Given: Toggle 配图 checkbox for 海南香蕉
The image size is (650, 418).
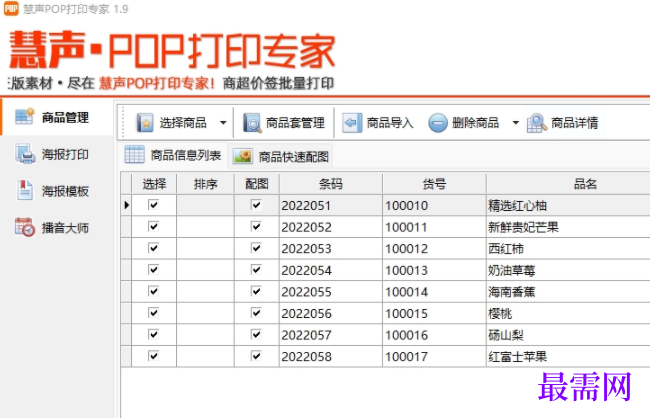Looking at the screenshot, I should pyautogui.click(x=256, y=291).
